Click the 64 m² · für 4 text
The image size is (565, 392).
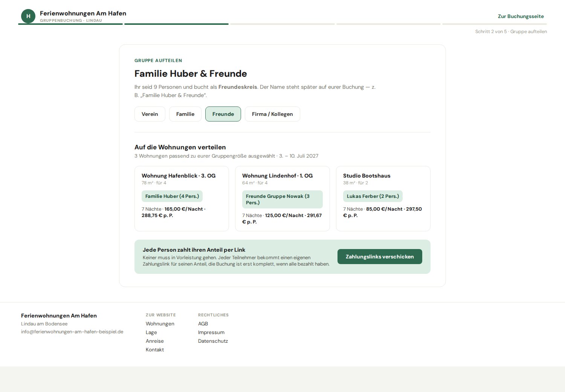coord(255,183)
